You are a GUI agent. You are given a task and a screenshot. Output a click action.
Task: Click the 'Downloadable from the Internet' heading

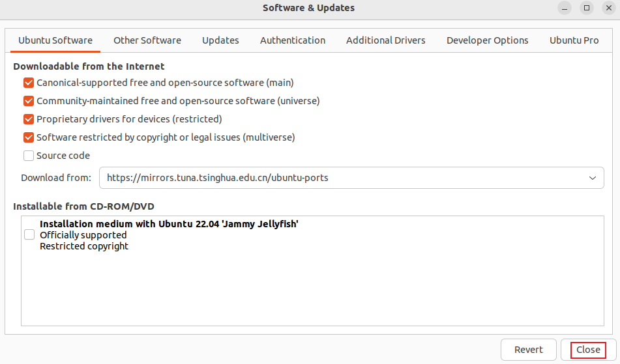[x=89, y=66]
